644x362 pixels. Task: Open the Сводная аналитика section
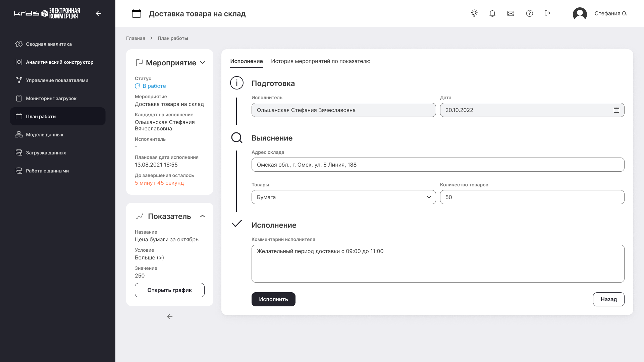pos(49,44)
